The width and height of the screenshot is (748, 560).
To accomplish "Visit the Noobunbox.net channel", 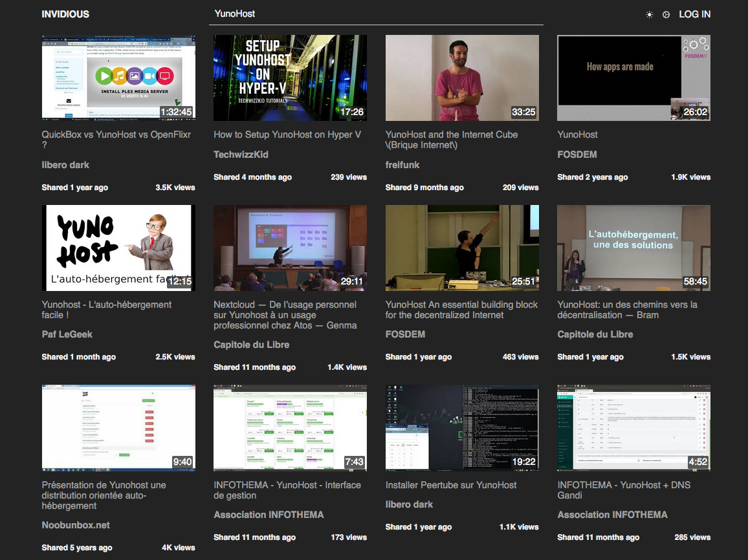I will (75, 524).
